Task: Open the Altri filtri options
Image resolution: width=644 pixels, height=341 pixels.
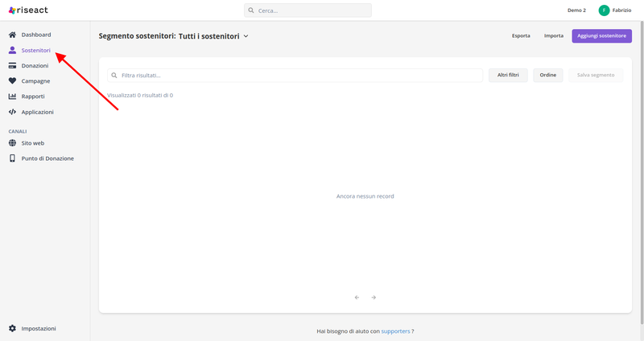Action: pyautogui.click(x=508, y=75)
